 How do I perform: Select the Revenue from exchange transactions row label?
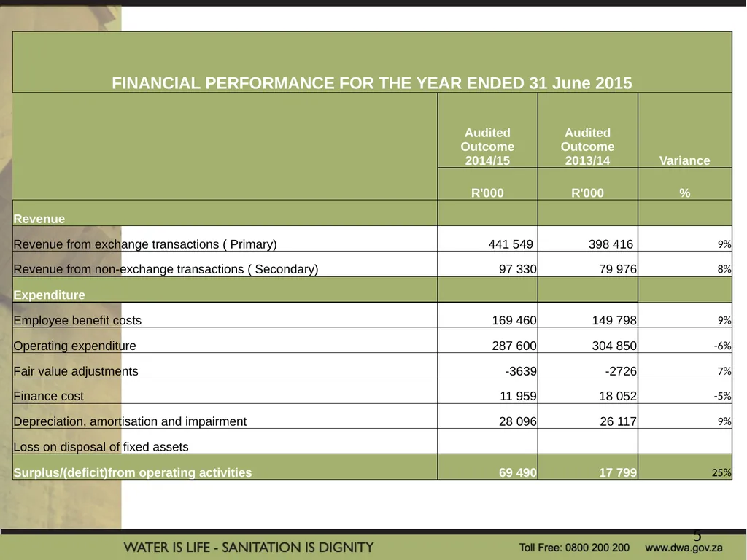pos(145,244)
